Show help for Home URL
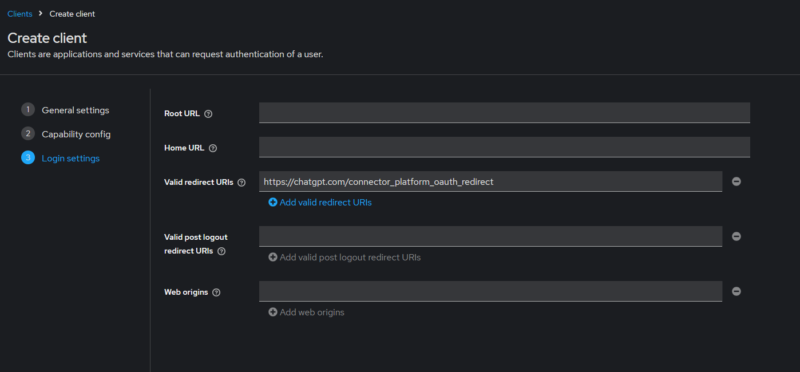This screenshot has width=800, height=372. [213, 148]
